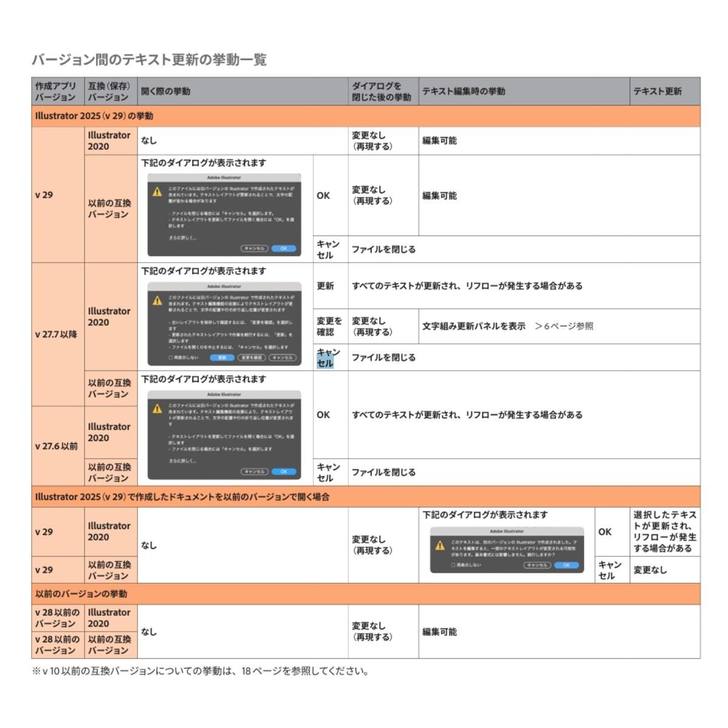Click the warning icon in the dialog with the 更新 button
The width and height of the screenshot is (728, 728).
(x=157, y=300)
